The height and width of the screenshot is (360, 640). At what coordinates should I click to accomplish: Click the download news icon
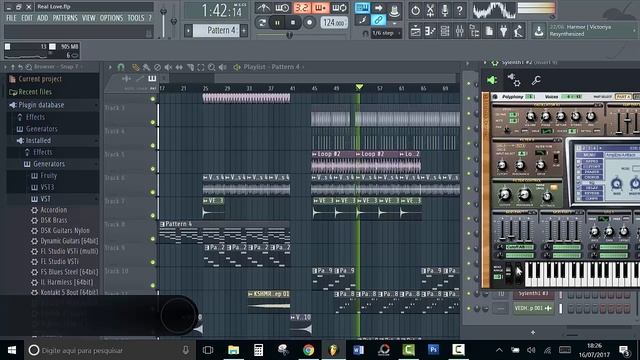pos(539,31)
